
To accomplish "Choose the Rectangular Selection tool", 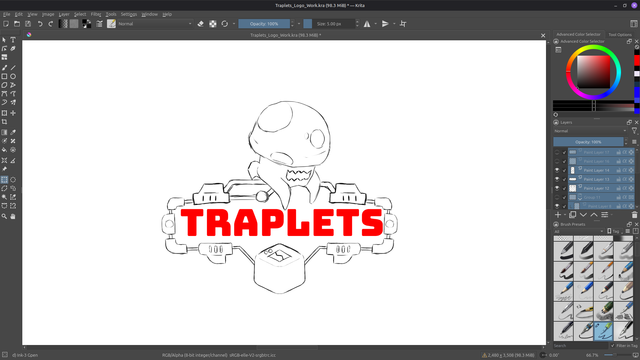I will pos(4,180).
